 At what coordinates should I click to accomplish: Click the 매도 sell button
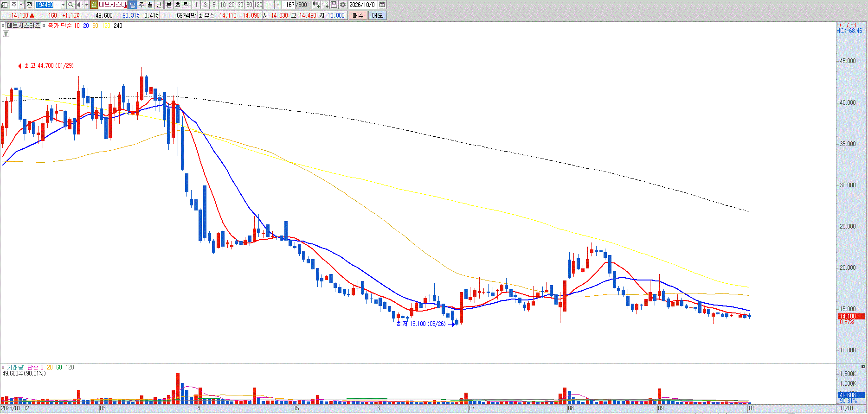click(378, 15)
